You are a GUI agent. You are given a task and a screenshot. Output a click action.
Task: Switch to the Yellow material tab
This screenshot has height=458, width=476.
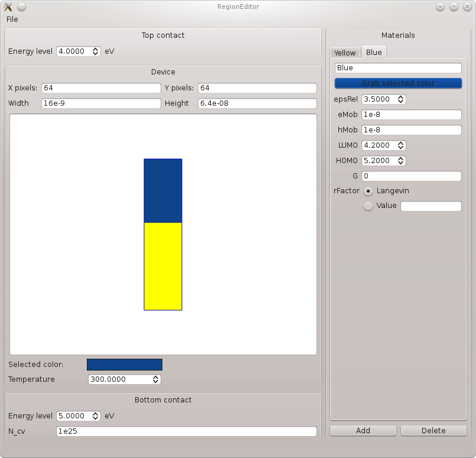[345, 53]
